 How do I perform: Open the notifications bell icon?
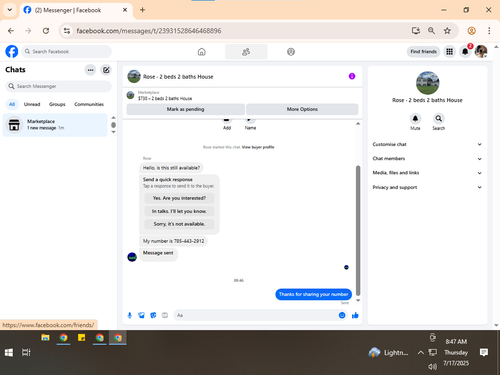coord(465,52)
